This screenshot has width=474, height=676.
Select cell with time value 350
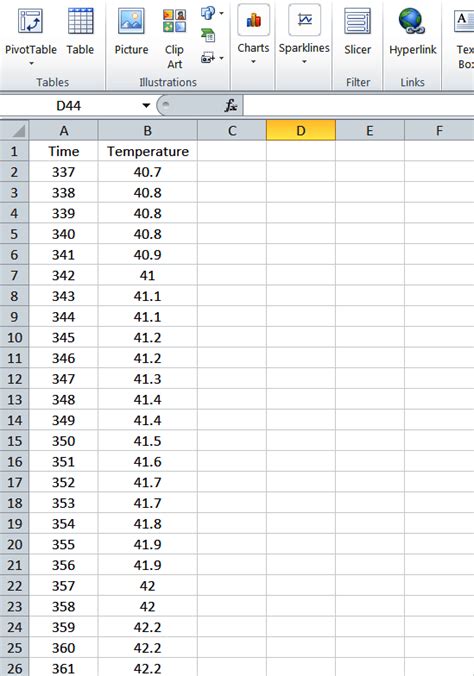[x=64, y=441]
